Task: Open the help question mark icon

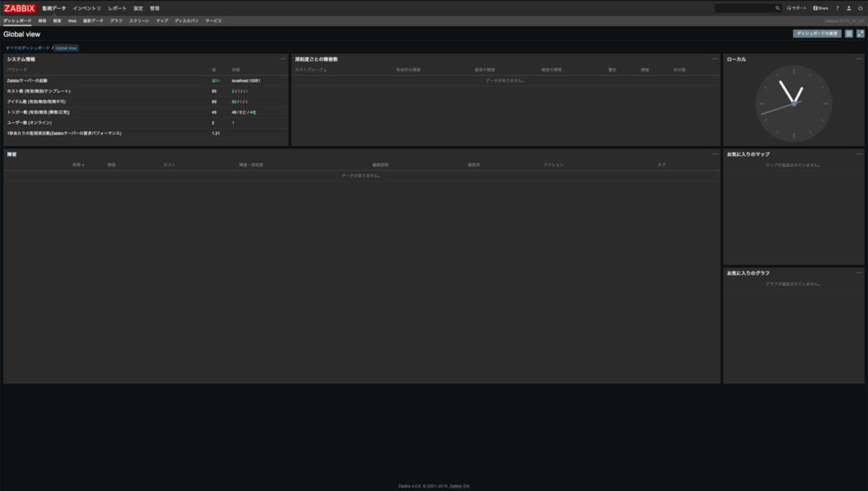Action: (x=837, y=8)
